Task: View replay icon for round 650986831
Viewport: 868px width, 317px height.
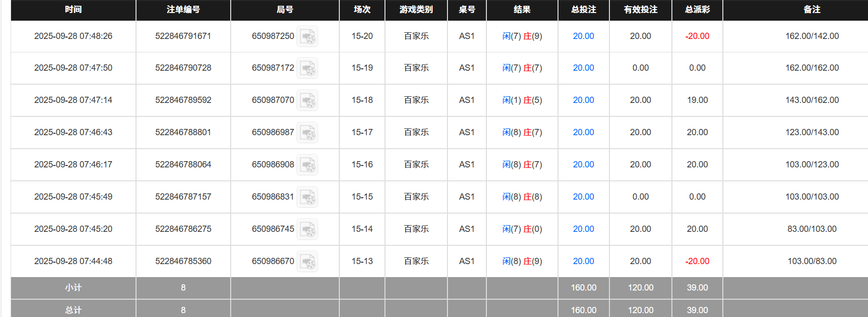Action: tap(307, 197)
